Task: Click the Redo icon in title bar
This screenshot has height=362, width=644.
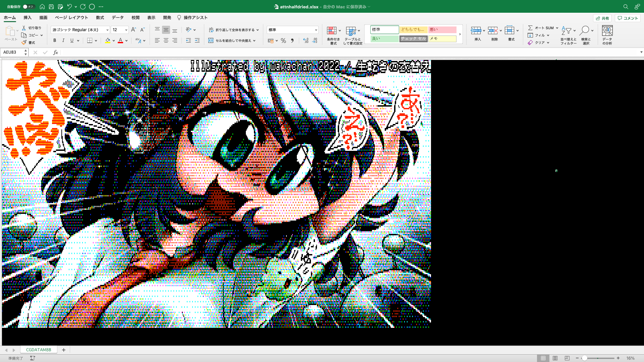Action: tap(83, 7)
